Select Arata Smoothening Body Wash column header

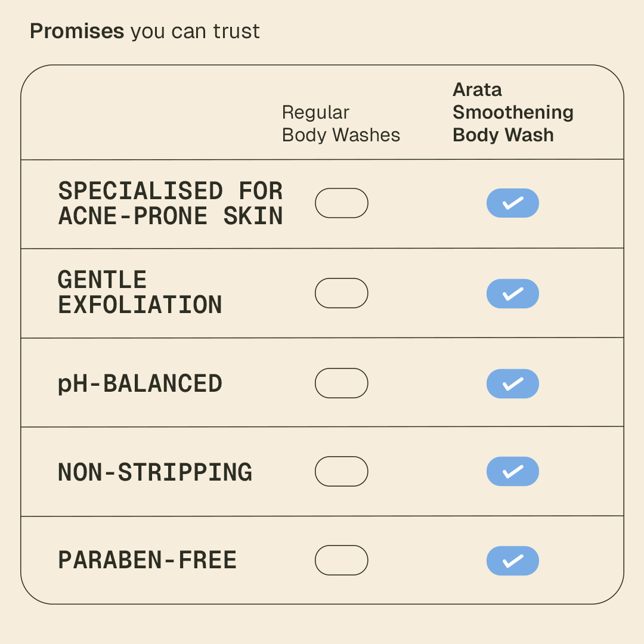(512, 113)
